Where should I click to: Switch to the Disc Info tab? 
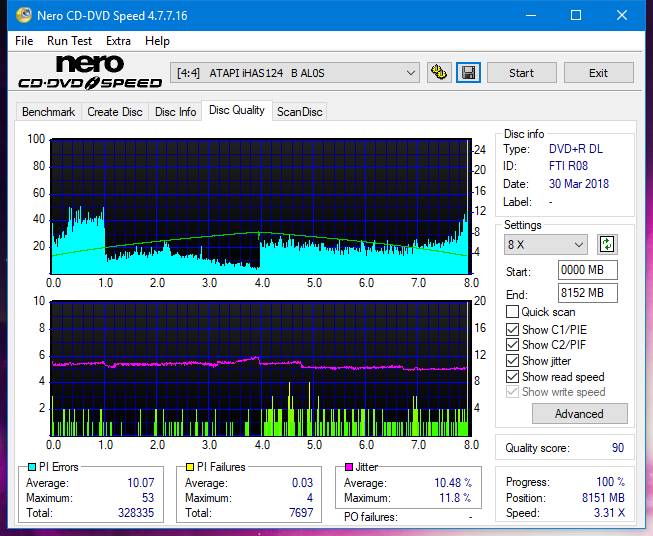pyautogui.click(x=175, y=112)
